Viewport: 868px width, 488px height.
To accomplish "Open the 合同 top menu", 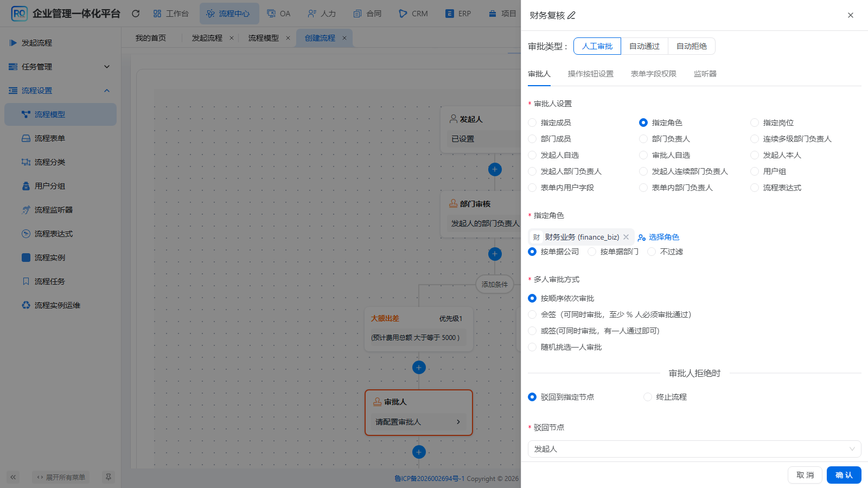I will tap(367, 14).
